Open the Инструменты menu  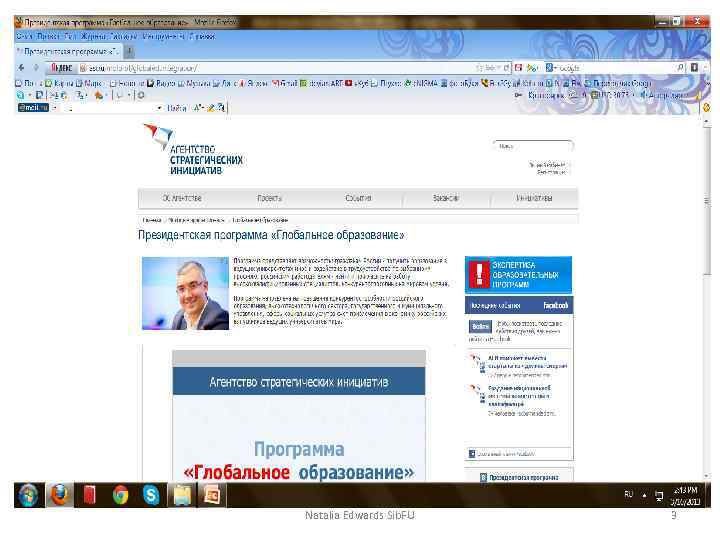pos(163,36)
